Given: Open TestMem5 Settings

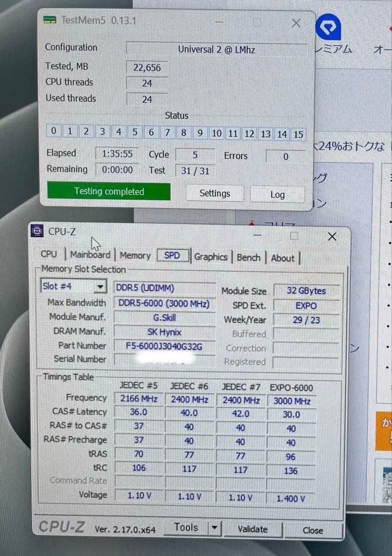Looking at the screenshot, I should [215, 193].
